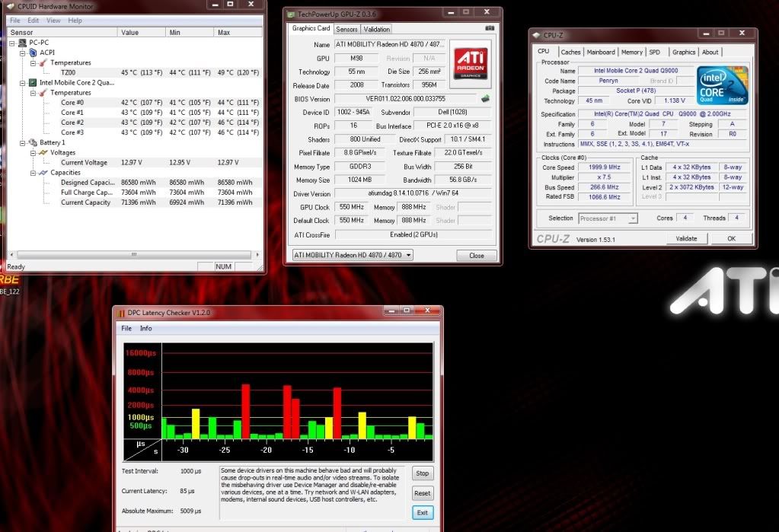Viewport: 779px width, 532px height.
Task: Click the Max column header
Action: [x=238, y=32]
